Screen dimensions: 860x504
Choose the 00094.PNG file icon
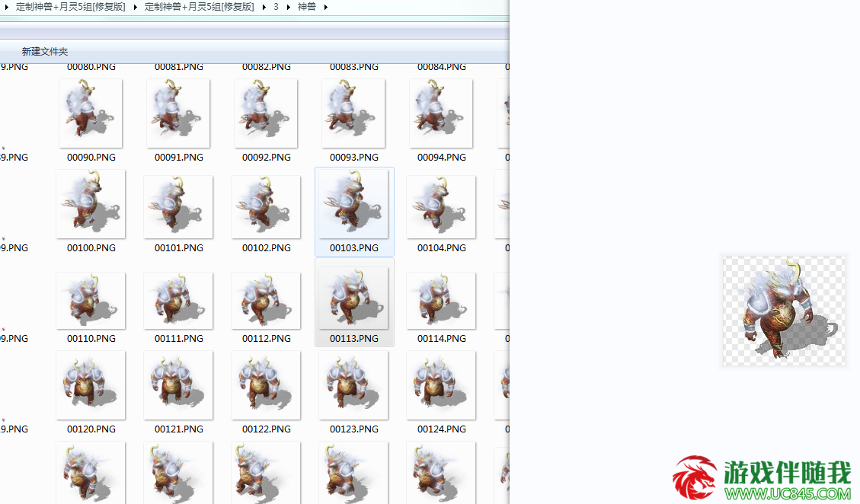click(441, 113)
